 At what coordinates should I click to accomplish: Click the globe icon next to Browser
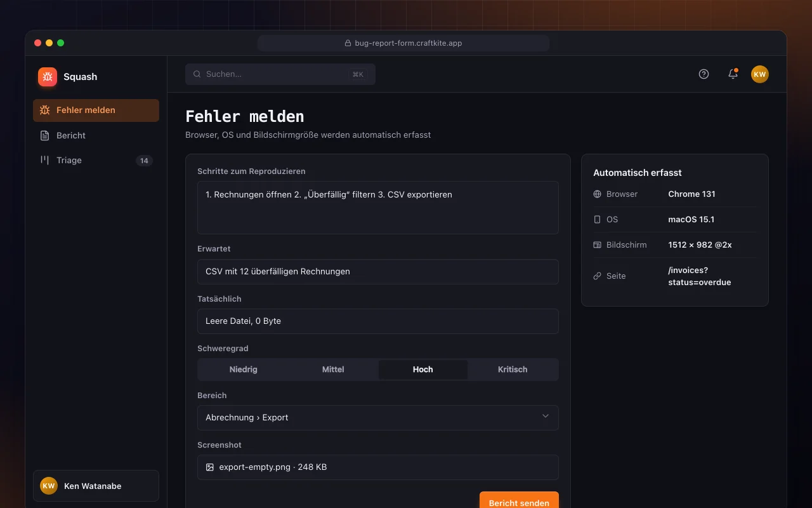pyautogui.click(x=597, y=194)
